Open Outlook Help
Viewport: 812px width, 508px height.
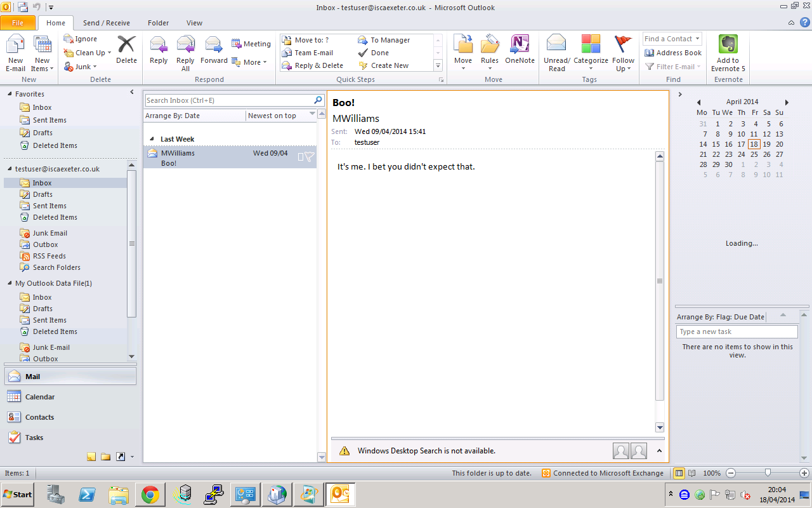(805, 22)
